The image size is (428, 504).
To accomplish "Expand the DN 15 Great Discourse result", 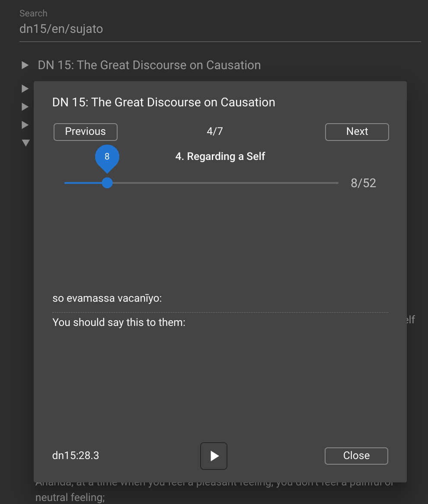I will (25, 65).
